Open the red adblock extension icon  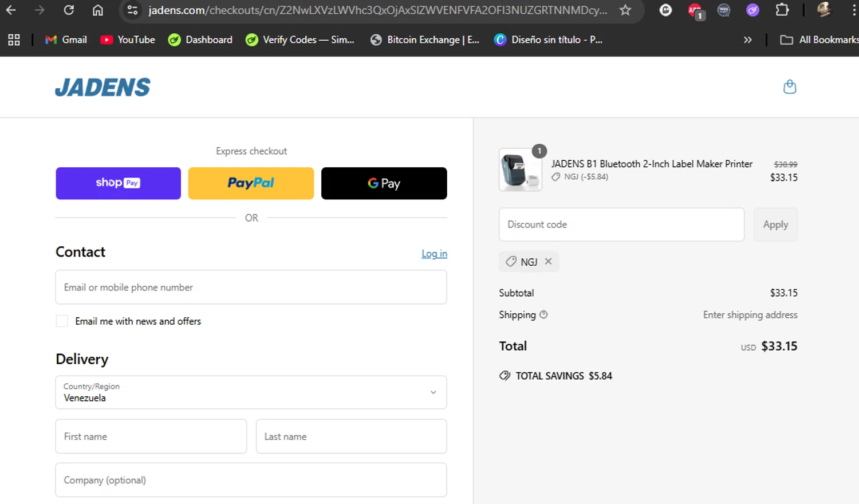pyautogui.click(x=695, y=10)
